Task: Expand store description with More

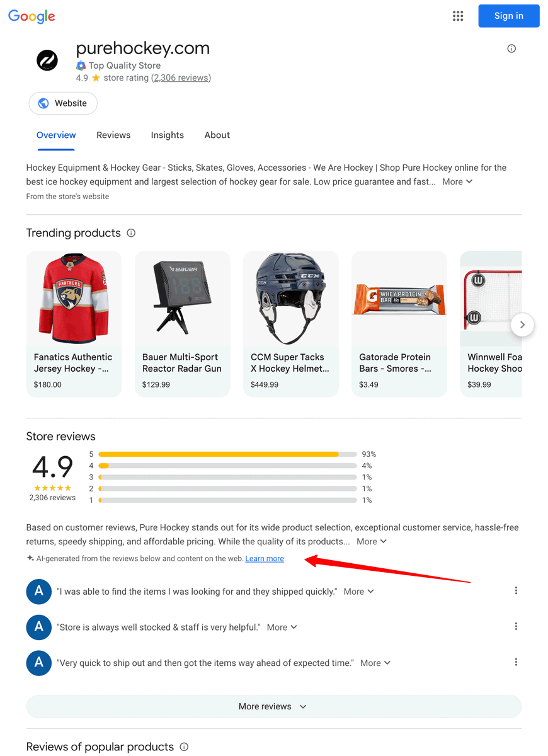Action: click(x=457, y=181)
